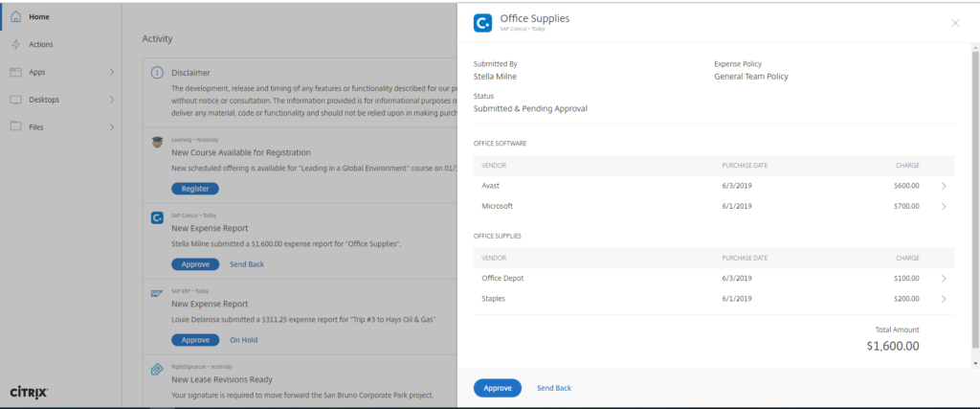Close the Office Supplies panel
The image size is (980, 409).
tap(955, 23)
